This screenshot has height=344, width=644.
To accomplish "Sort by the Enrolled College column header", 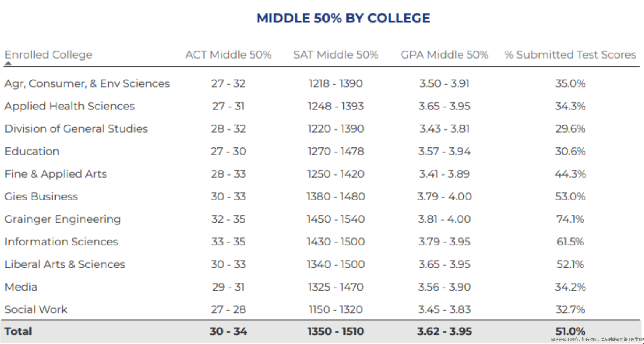I will click(48, 55).
